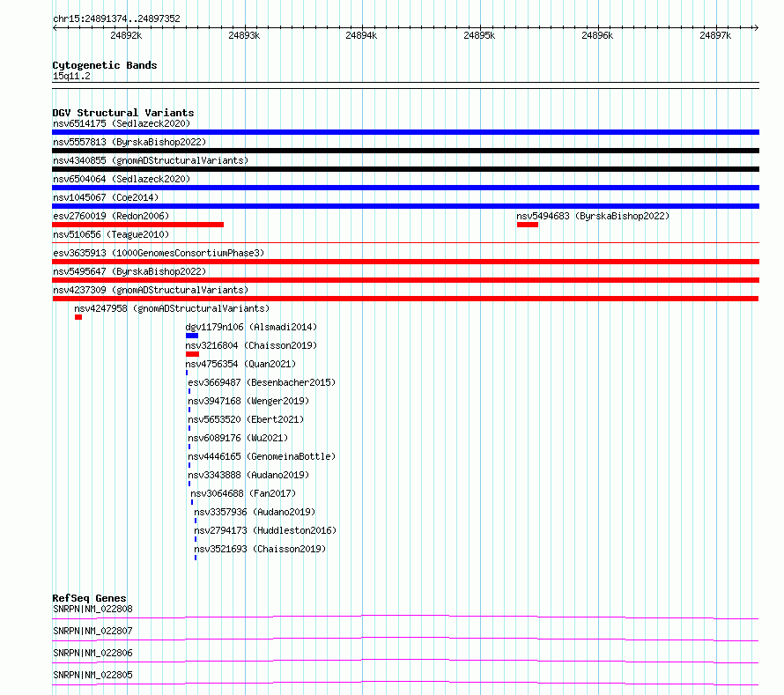Select the 15q11.2 band label

coord(71,76)
